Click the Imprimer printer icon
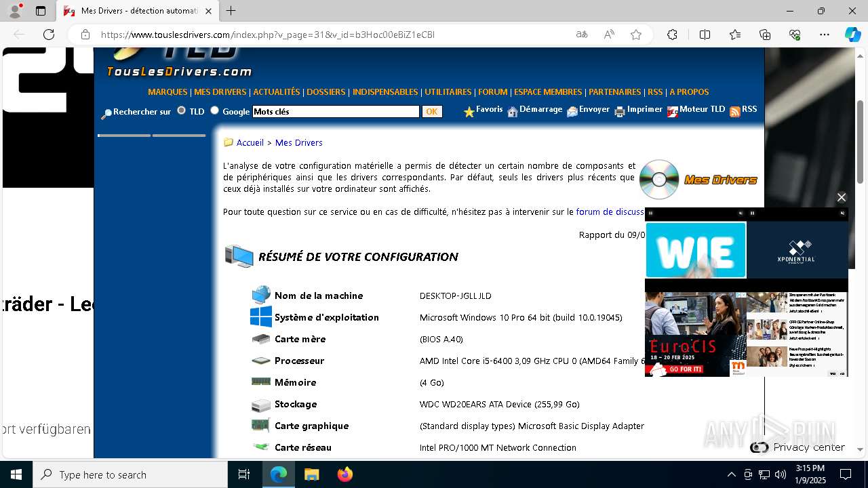This screenshot has height=488, width=868. pos(620,112)
